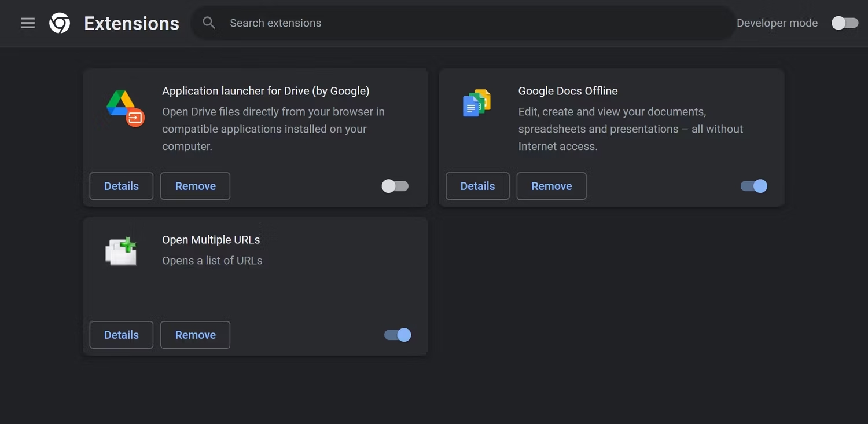The image size is (868, 424).
Task: Open Details for Google Docs Offline
Action: (x=477, y=186)
